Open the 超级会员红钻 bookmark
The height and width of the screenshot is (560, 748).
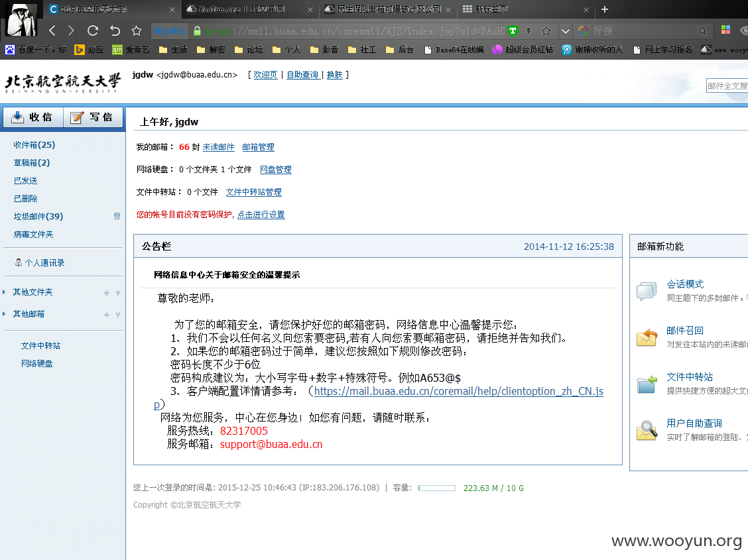523,50
